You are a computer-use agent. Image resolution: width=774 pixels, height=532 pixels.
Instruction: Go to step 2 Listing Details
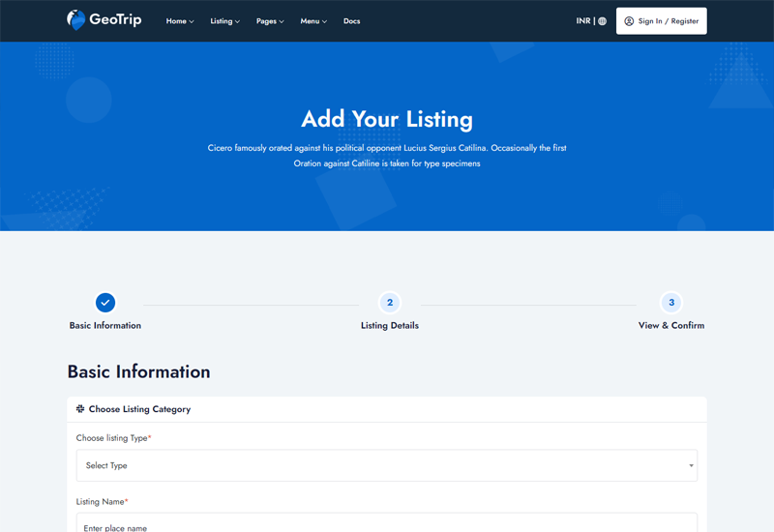tap(390, 303)
